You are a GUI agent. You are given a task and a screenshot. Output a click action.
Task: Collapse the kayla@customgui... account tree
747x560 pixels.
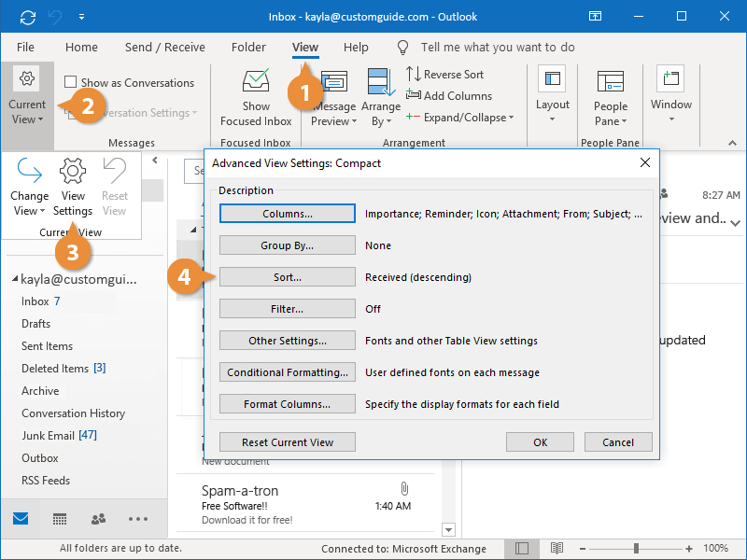(x=15, y=278)
